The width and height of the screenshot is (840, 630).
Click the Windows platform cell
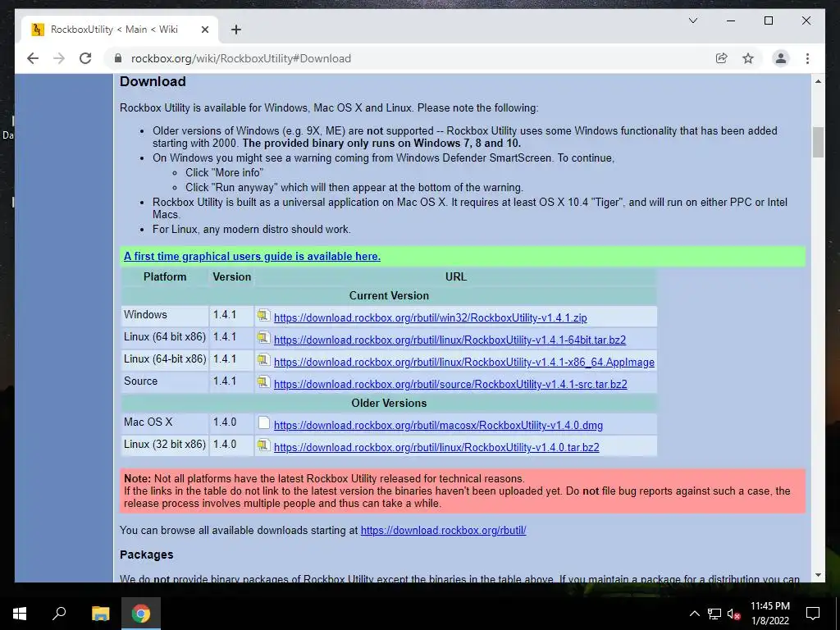[x=165, y=316]
